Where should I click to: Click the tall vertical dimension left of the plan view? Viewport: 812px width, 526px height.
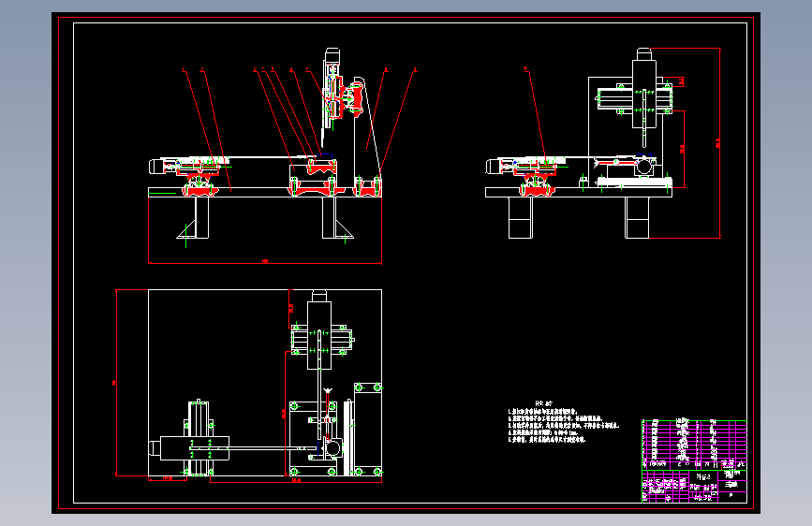tap(115, 383)
